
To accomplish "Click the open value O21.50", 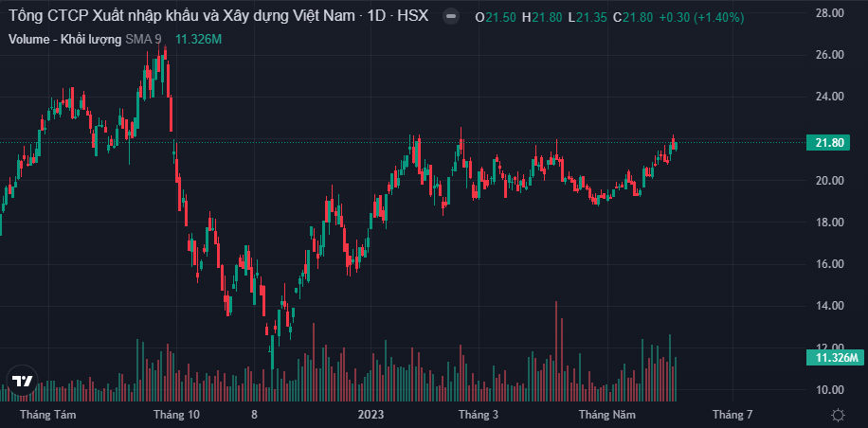I will pyautogui.click(x=496, y=18).
